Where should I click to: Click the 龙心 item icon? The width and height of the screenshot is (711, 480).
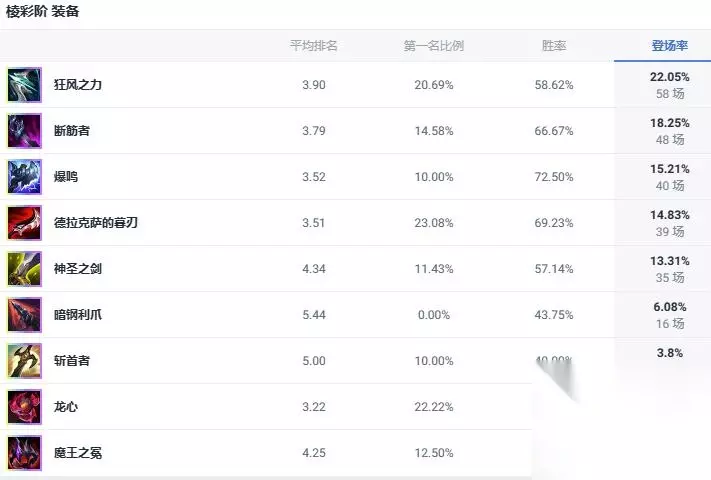pos(24,407)
